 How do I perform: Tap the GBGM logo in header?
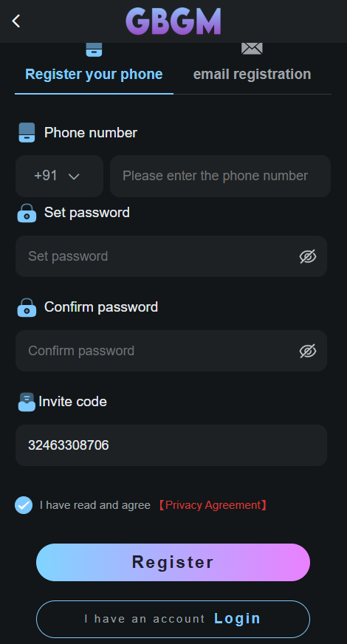click(173, 21)
